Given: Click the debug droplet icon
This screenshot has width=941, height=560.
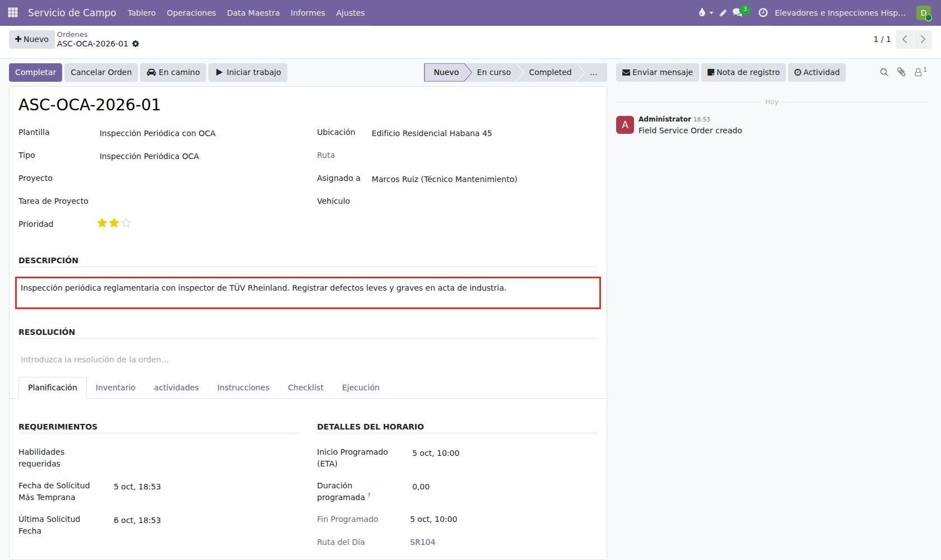Looking at the screenshot, I should click(702, 12).
